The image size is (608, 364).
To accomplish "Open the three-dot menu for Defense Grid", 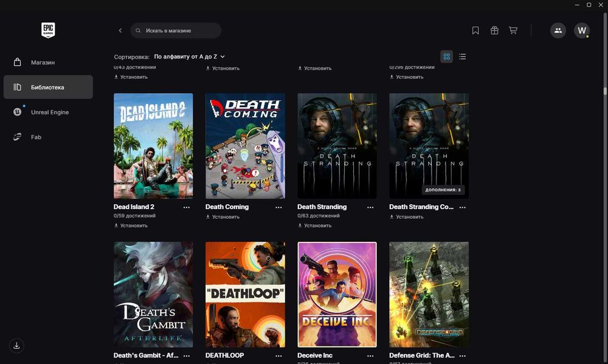I will (x=462, y=356).
